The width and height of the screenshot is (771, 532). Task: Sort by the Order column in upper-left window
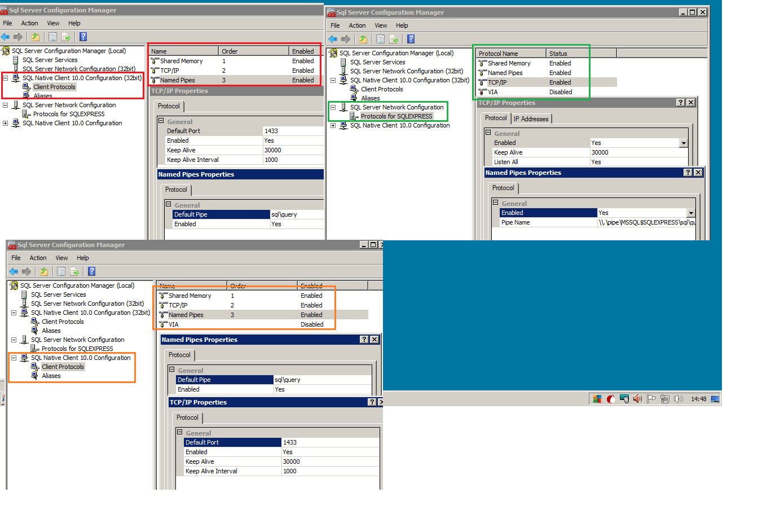(254, 51)
